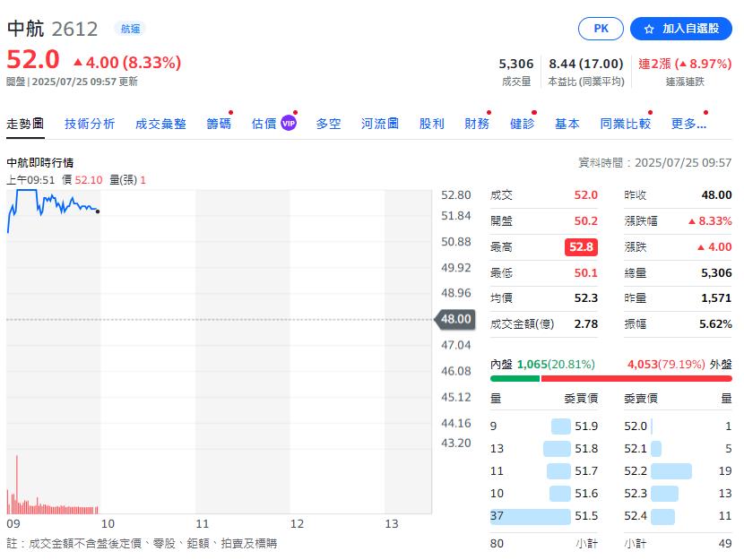Click the 均價 52.3 value
This screenshot has width=744, height=560.
click(585, 298)
